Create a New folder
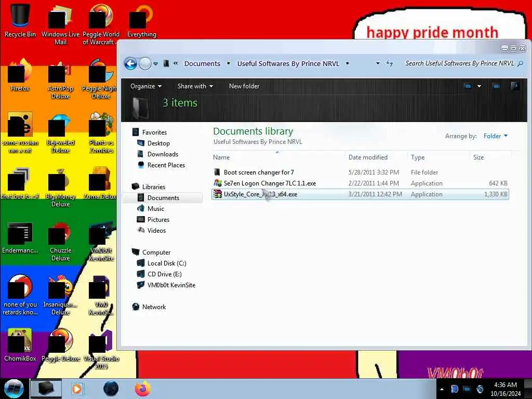 click(x=244, y=86)
